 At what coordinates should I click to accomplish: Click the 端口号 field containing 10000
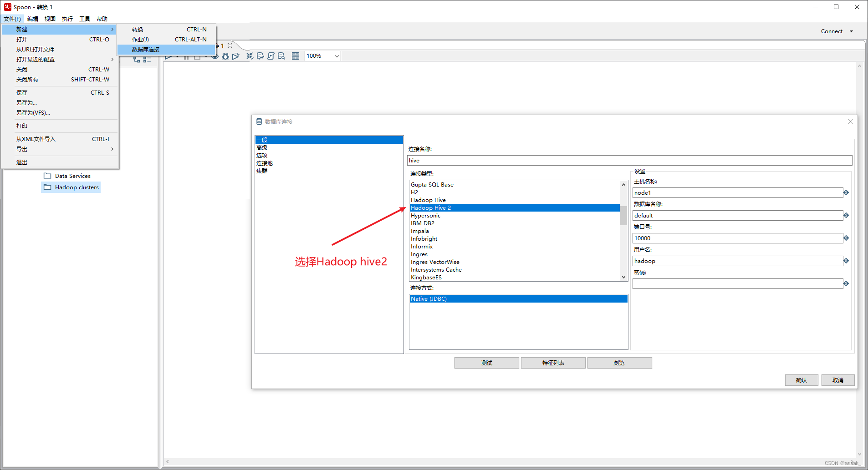738,238
